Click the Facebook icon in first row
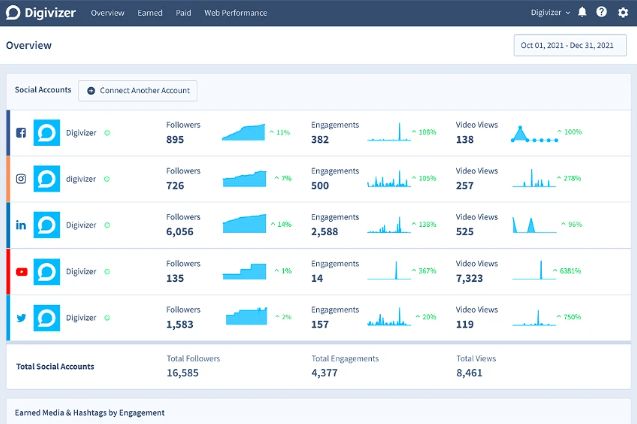 coord(20,133)
